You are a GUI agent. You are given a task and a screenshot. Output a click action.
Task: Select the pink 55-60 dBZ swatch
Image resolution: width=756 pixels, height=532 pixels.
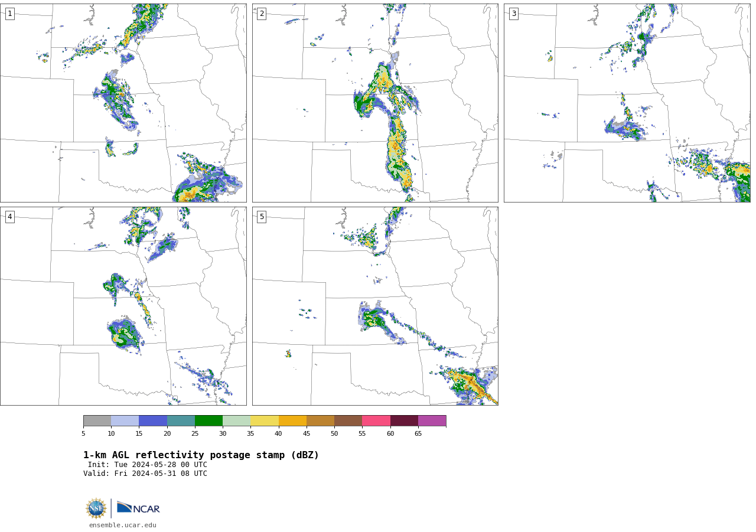click(x=376, y=420)
